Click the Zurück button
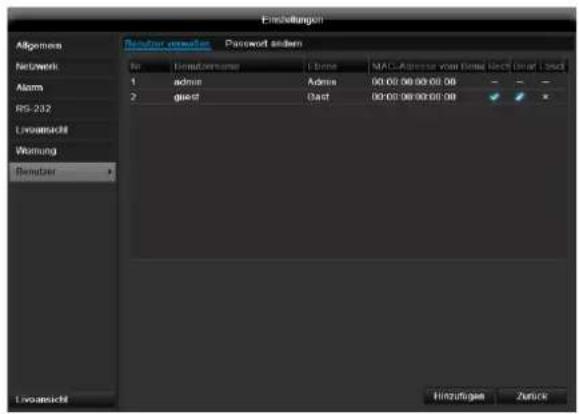The width and height of the screenshot is (579, 414). 532,396
